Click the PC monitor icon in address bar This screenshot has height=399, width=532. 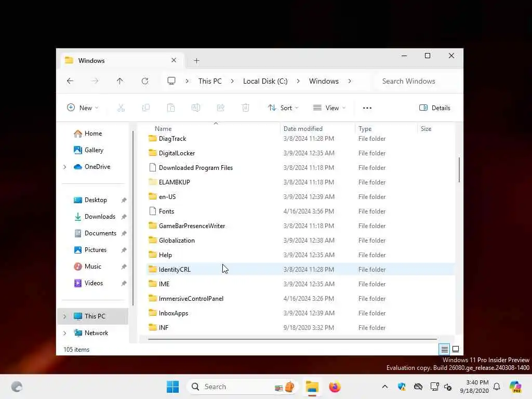coord(171,81)
